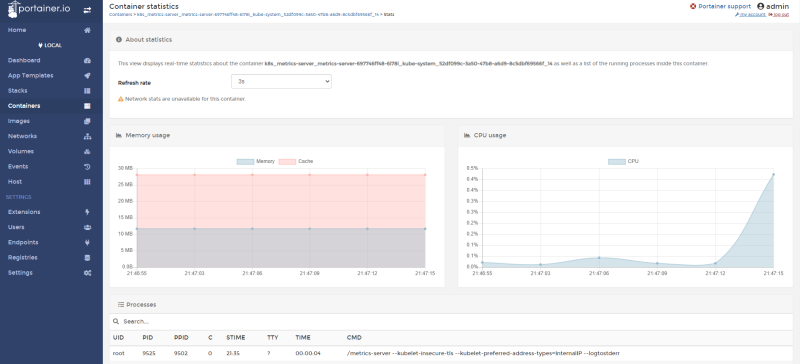Click the Extensions bolt icon
Screen dimensions: 800x364
coord(87,212)
